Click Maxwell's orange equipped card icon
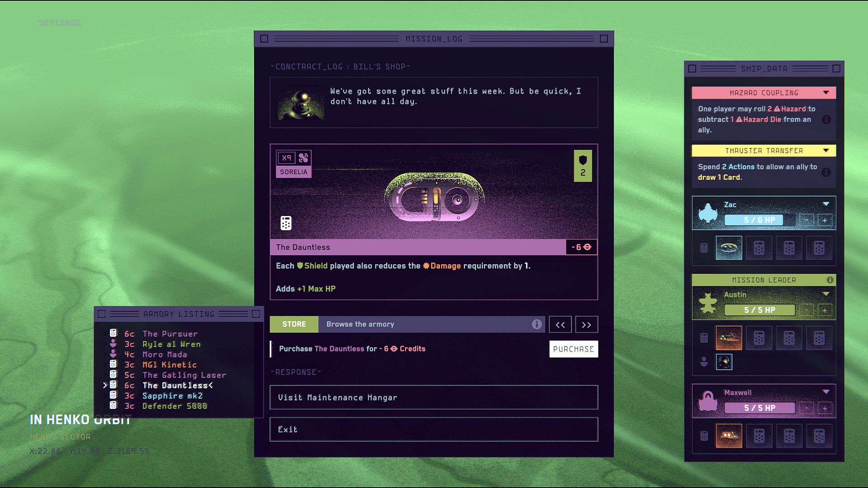The width and height of the screenshot is (868, 488). click(x=729, y=436)
